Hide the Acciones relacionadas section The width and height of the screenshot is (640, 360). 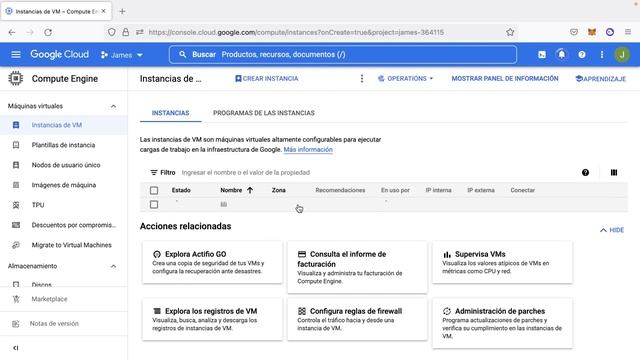click(612, 230)
